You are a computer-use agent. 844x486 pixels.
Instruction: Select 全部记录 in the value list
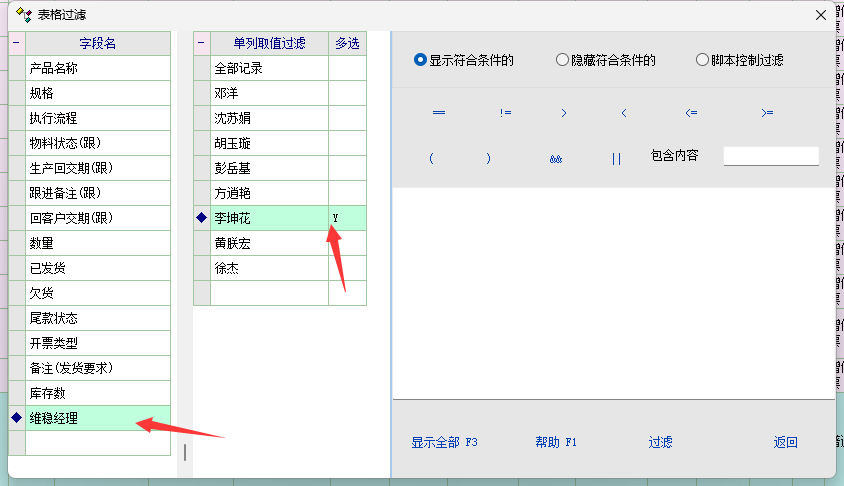pyautogui.click(x=269, y=68)
